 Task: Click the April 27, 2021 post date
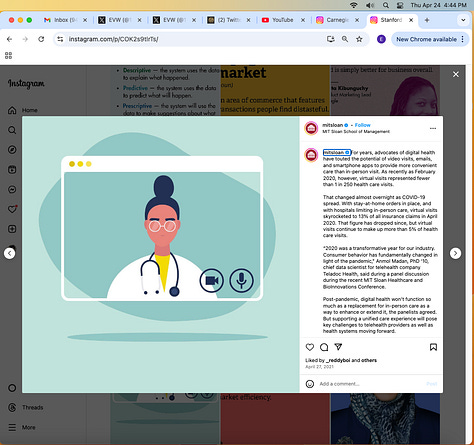319,367
